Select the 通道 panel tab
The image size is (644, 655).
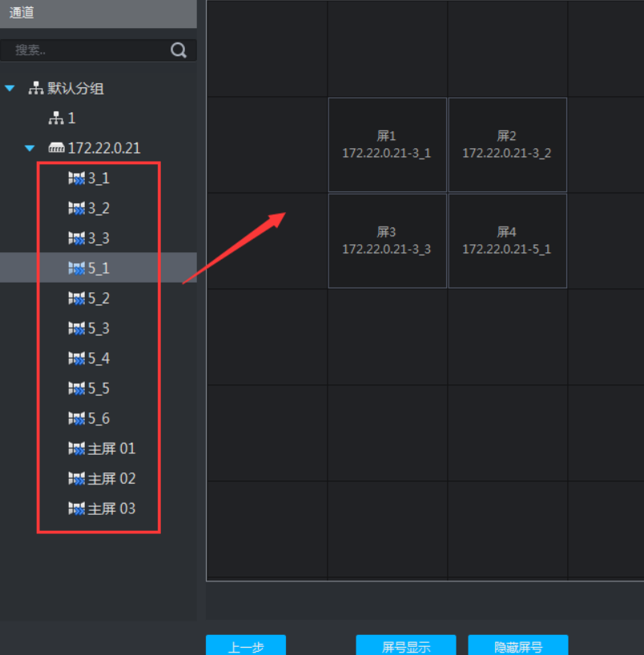(22, 14)
